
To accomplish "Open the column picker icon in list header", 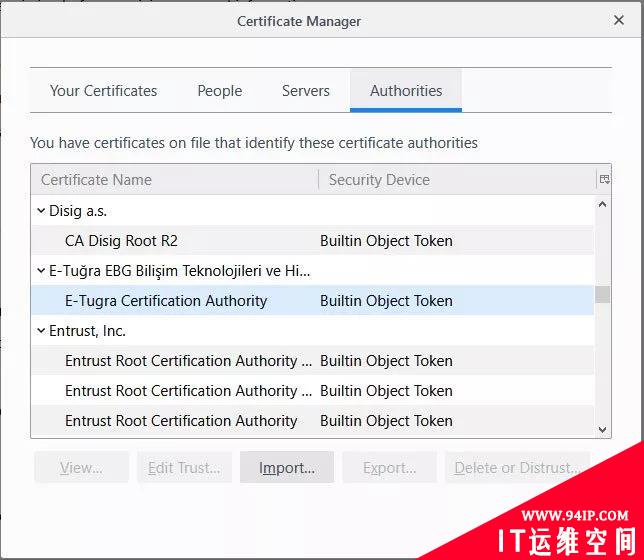I will point(604,179).
